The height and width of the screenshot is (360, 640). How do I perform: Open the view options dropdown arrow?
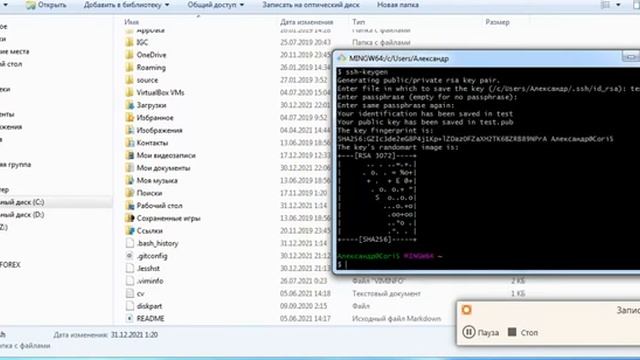point(618,5)
